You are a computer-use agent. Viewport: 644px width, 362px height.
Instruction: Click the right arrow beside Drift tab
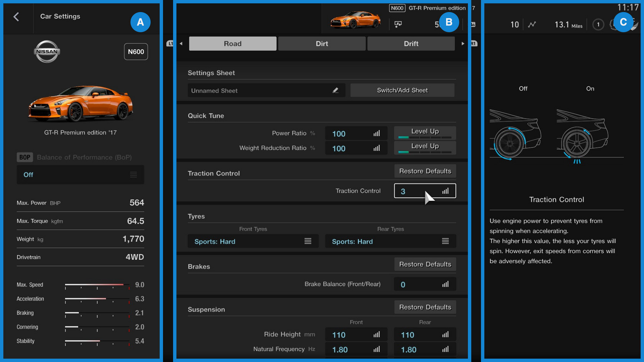[463, 44]
